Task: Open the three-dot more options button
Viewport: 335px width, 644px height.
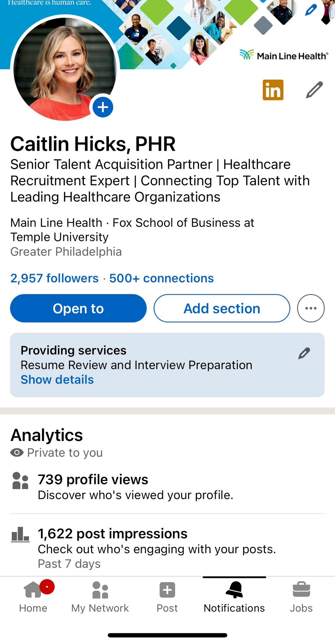Action: coord(311,308)
